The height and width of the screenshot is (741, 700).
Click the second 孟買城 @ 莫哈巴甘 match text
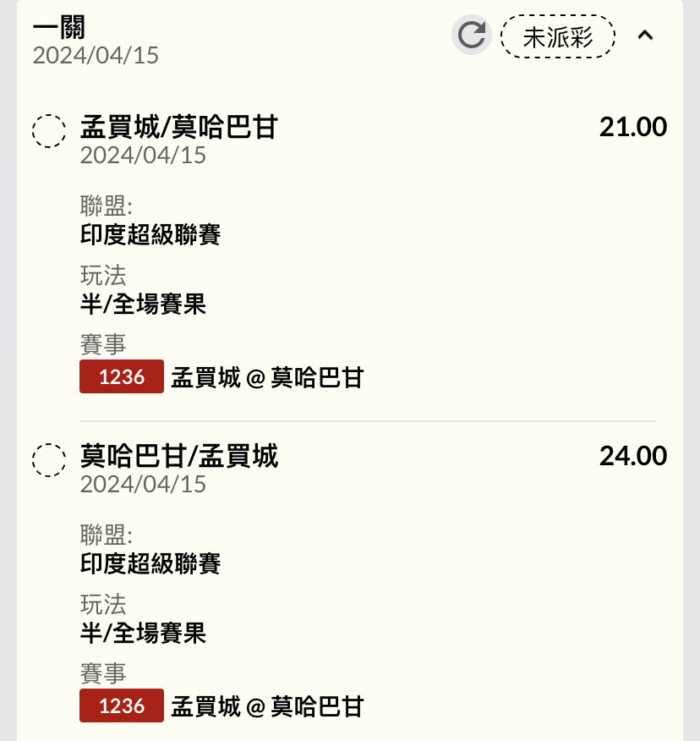(x=267, y=706)
